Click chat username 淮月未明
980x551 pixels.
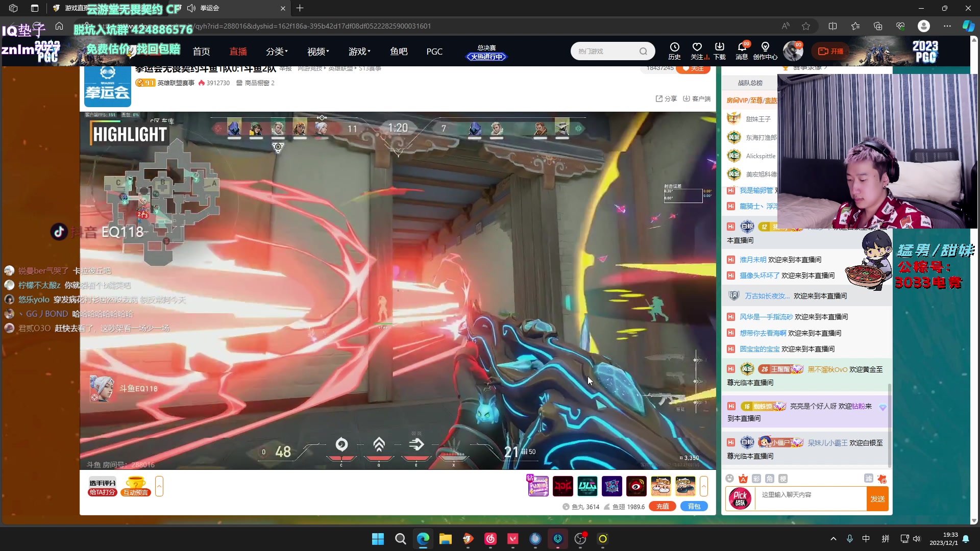pos(753,260)
